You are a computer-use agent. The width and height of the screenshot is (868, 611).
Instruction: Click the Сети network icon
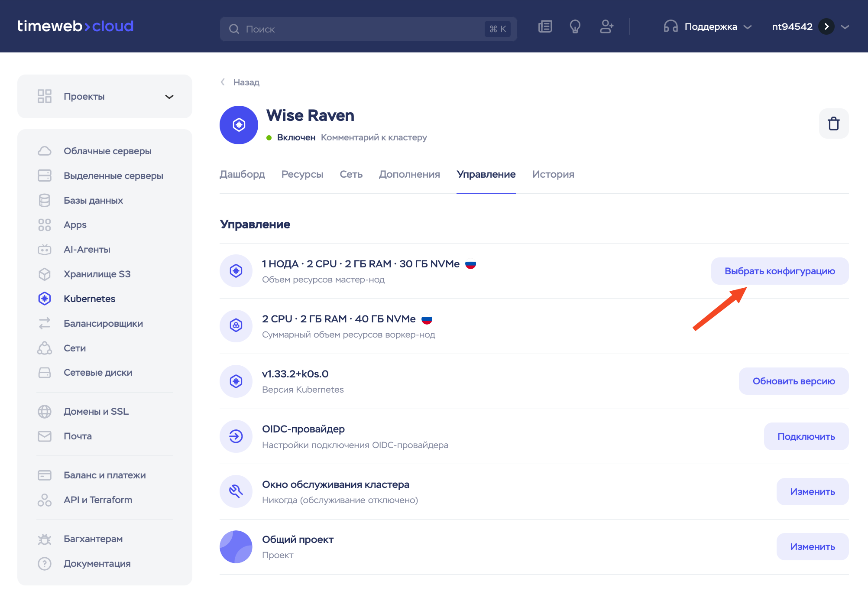click(45, 348)
